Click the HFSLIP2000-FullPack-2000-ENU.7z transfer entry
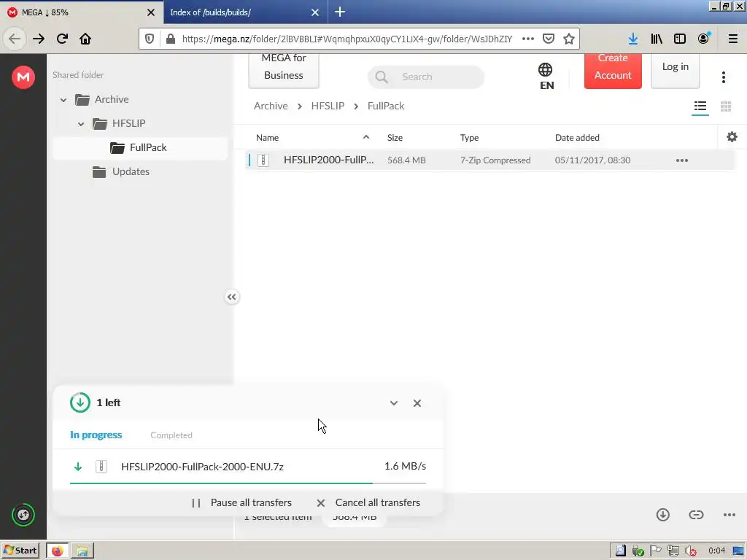Screen dimensions: 747x560 coord(248,467)
